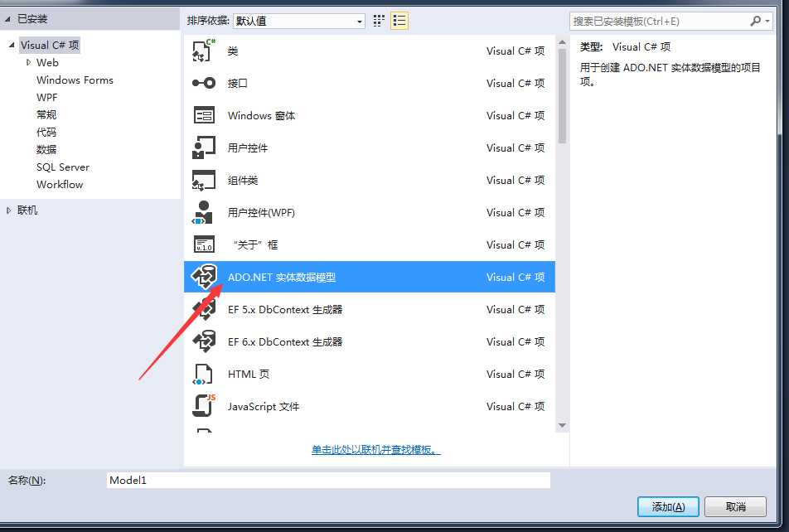This screenshot has width=789, height=532.
Task: Click the JavaScript 文件 template name
Action: (264, 406)
